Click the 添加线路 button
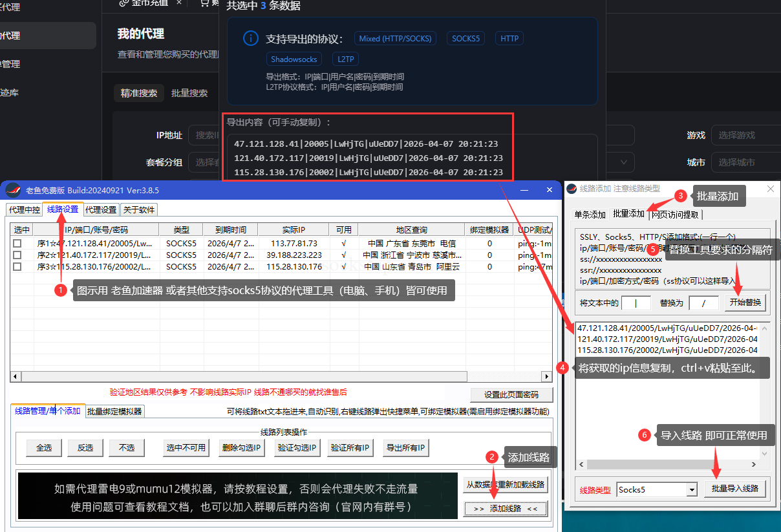Image resolution: width=781 pixels, height=532 pixels. (505, 509)
